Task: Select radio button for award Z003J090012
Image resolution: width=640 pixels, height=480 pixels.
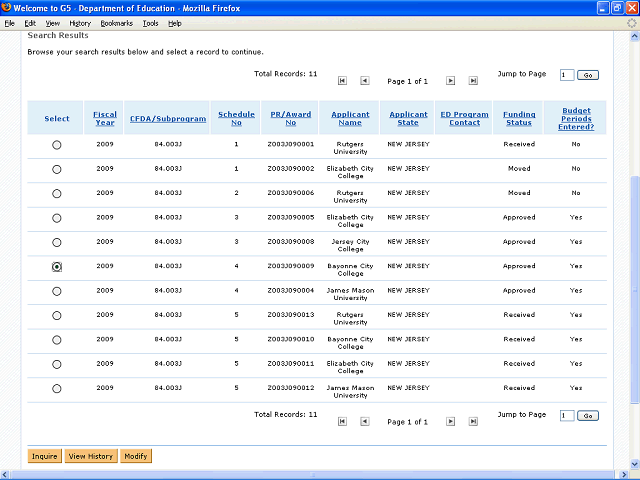Action: 56,388
